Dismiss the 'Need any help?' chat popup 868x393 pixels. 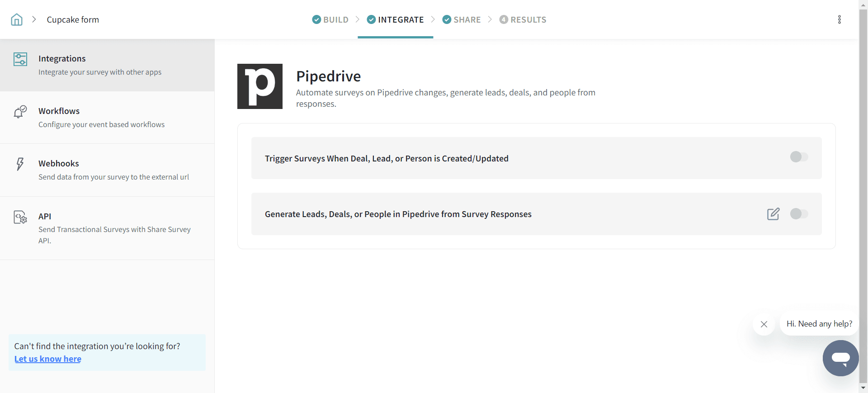click(x=764, y=324)
